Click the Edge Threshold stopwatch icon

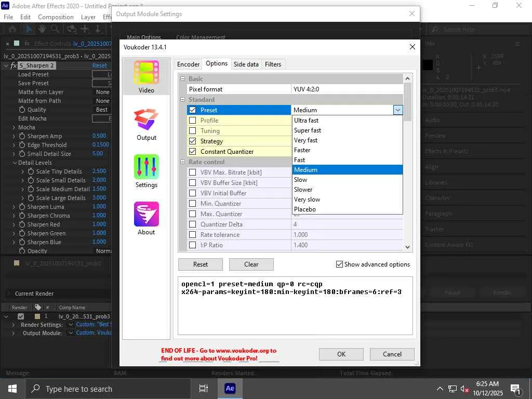22,145
